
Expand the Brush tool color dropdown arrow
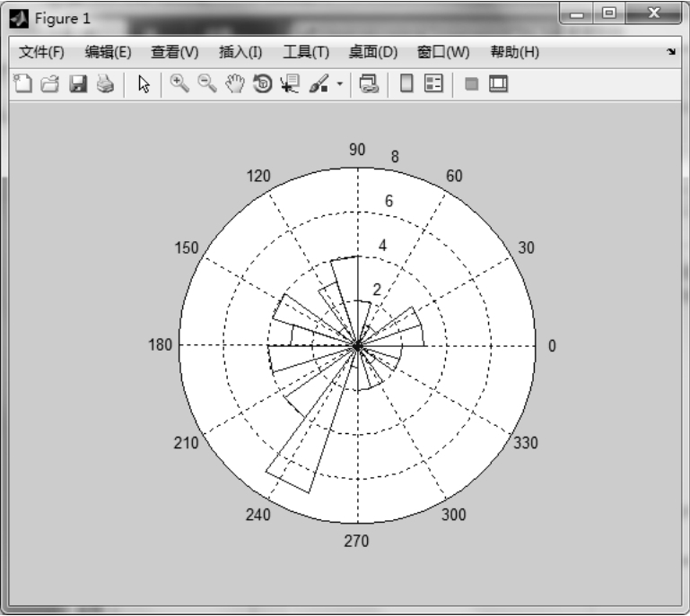[341, 84]
